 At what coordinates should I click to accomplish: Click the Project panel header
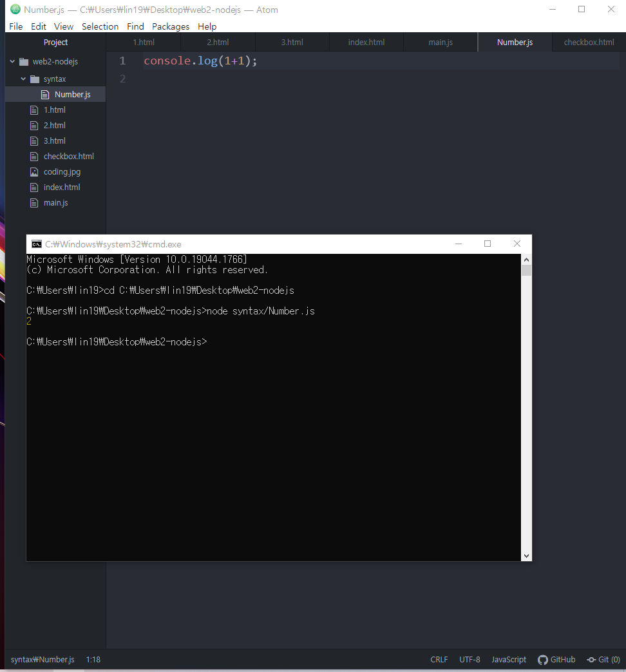[55, 43]
